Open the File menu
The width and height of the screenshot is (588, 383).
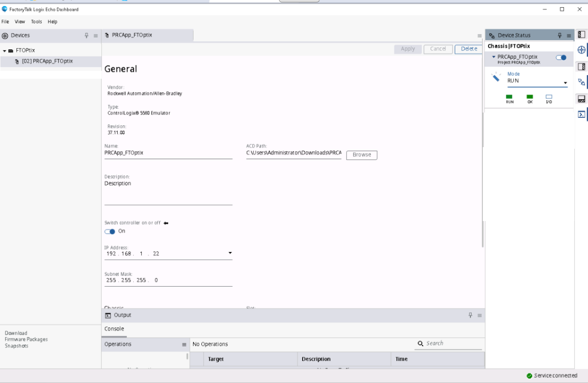click(5, 22)
